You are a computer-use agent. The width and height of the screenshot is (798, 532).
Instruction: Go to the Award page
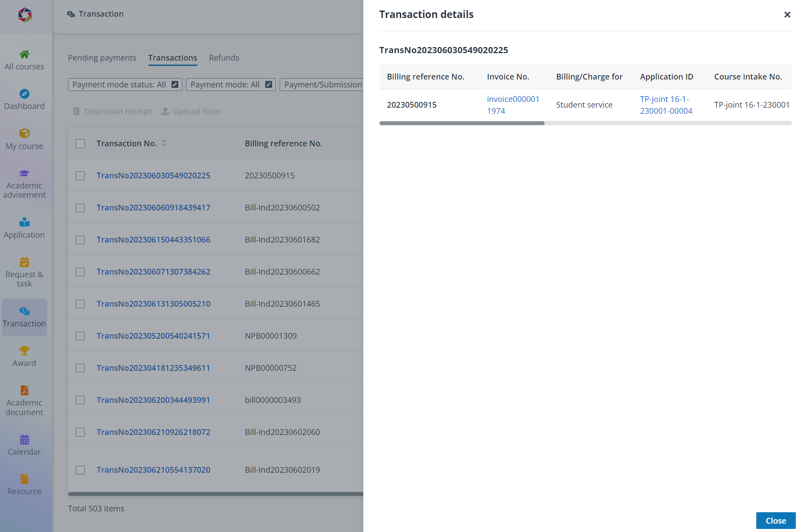coord(24,356)
